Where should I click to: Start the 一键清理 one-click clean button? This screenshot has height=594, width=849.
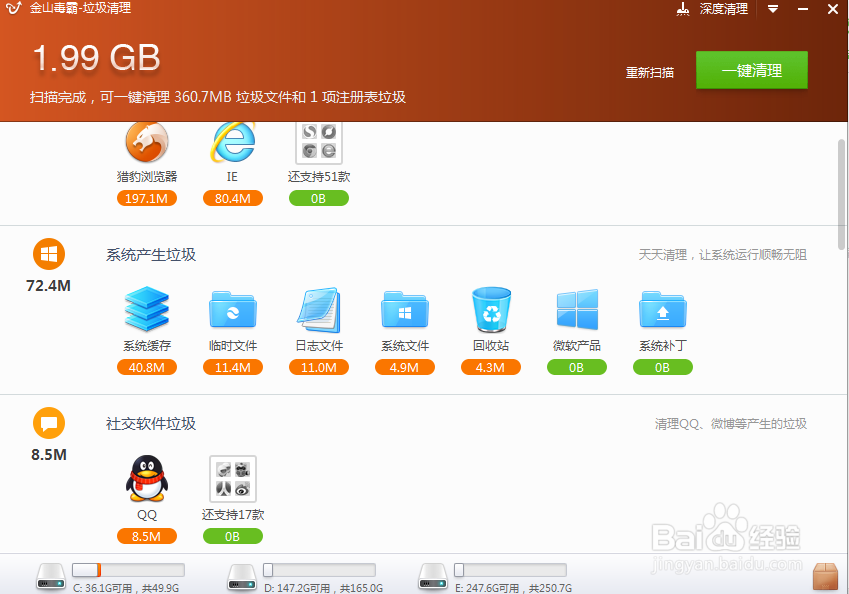(x=752, y=70)
